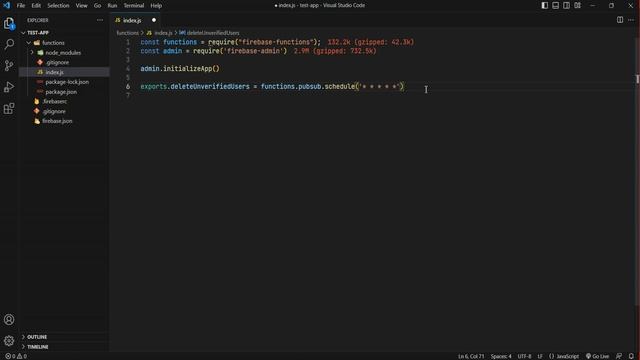Open the Terminal menu

pyautogui.click(x=134, y=6)
